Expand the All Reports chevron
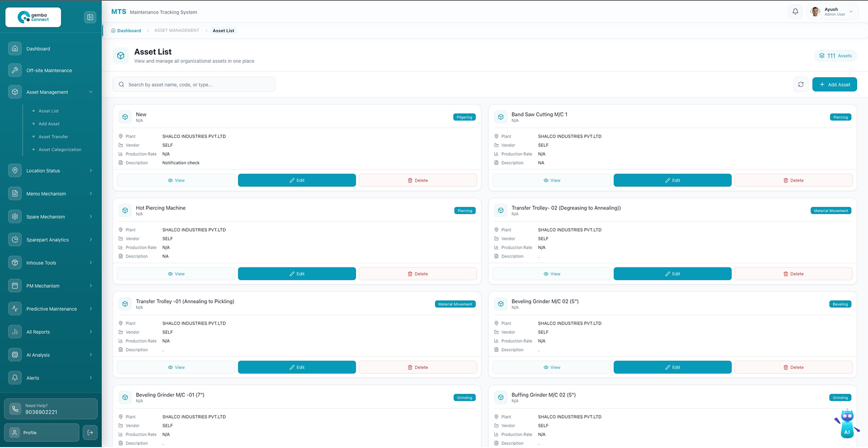The image size is (868, 448). 91,332
